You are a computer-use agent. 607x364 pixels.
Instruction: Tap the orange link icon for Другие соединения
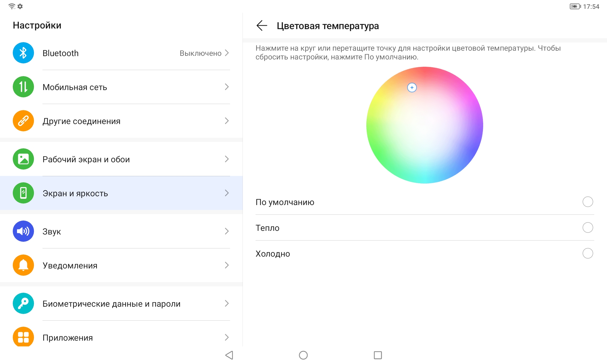click(23, 121)
